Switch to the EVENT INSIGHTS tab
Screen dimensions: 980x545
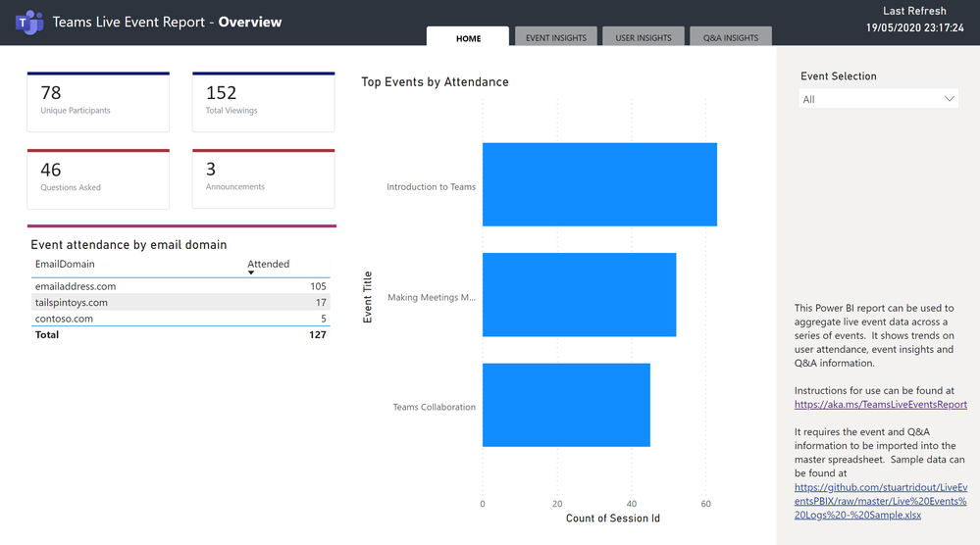555,36
